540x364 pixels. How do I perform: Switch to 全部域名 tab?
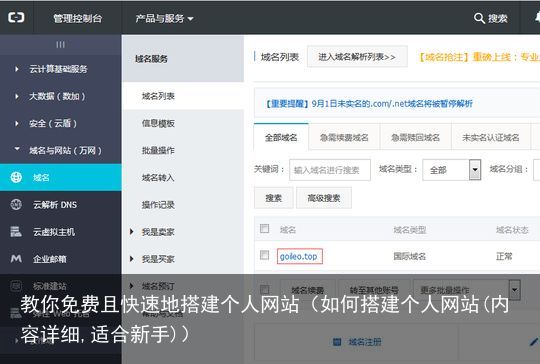tap(281, 137)
